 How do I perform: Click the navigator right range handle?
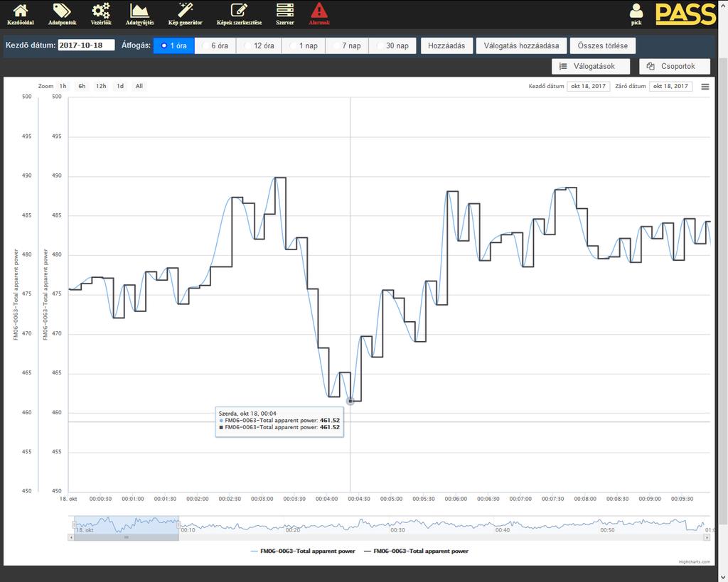[x=178, y=525]
